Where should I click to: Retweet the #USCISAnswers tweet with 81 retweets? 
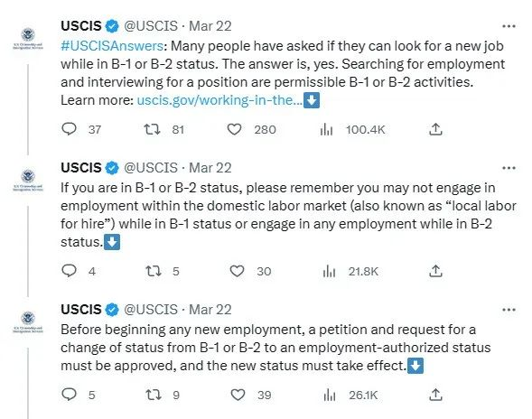tap(152, 129)
